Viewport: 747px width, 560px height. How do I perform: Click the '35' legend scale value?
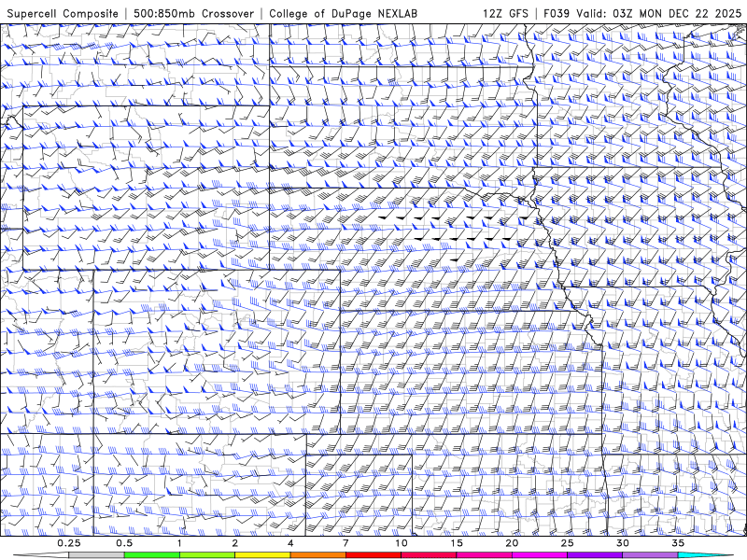678,543
